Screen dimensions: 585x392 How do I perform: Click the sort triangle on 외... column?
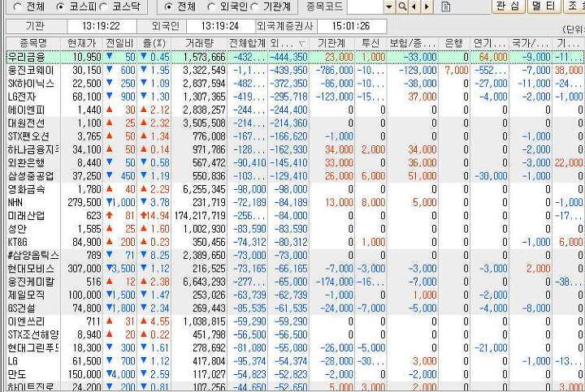pyautogui.click(x=301, y=44)
